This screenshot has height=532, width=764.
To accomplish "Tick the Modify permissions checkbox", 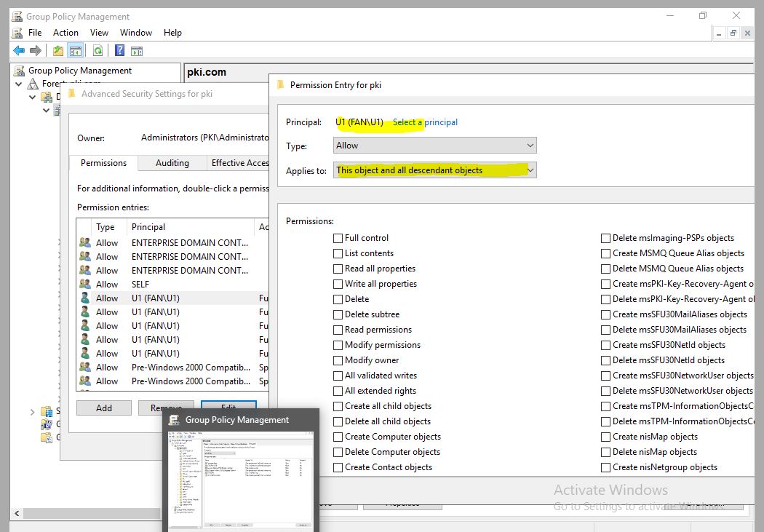I will [338, 346].
